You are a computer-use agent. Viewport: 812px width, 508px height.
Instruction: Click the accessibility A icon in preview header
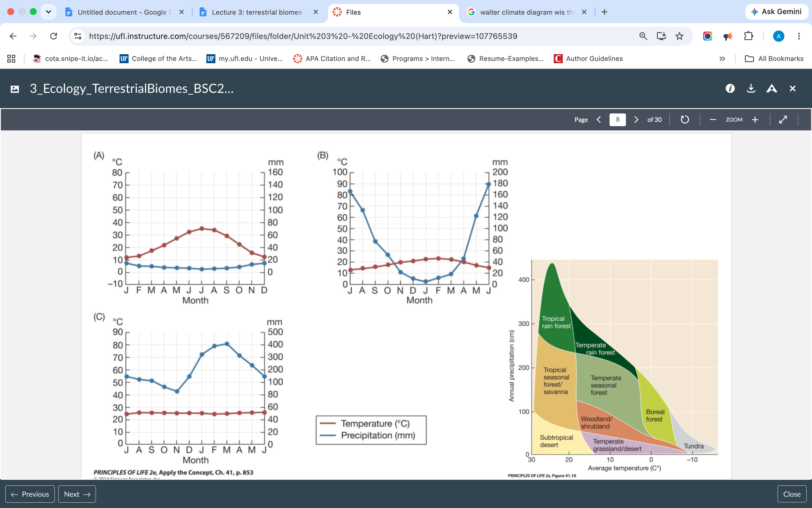click(x=772, y=88)
